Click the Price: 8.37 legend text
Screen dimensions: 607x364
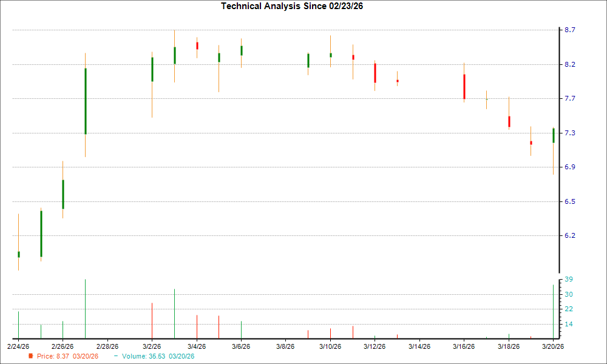click(67, 356)
